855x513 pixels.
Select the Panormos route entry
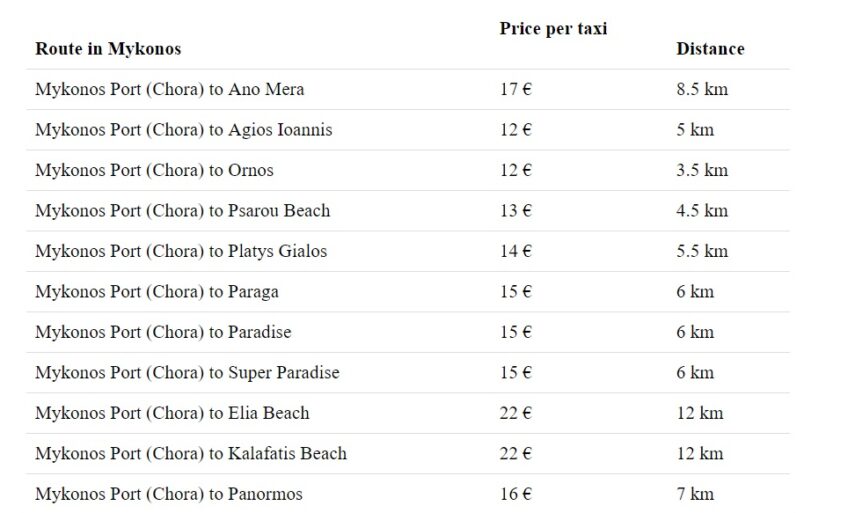(x=168, y=494)
